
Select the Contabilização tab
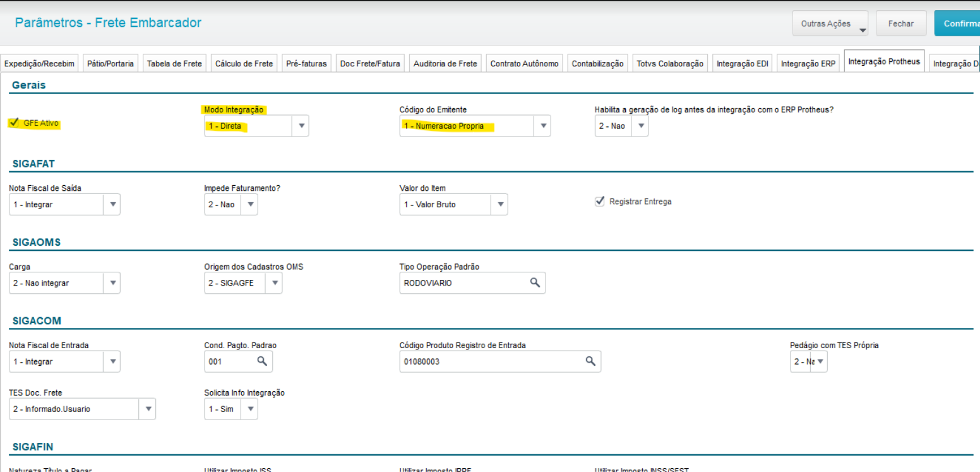[x=597, y=63]
